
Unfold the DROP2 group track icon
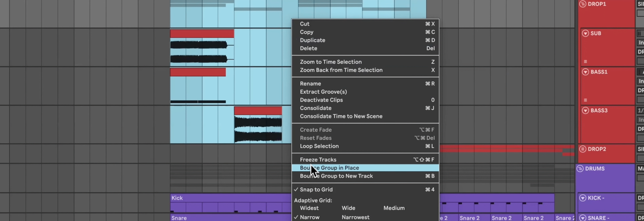(x=583, y=149)
